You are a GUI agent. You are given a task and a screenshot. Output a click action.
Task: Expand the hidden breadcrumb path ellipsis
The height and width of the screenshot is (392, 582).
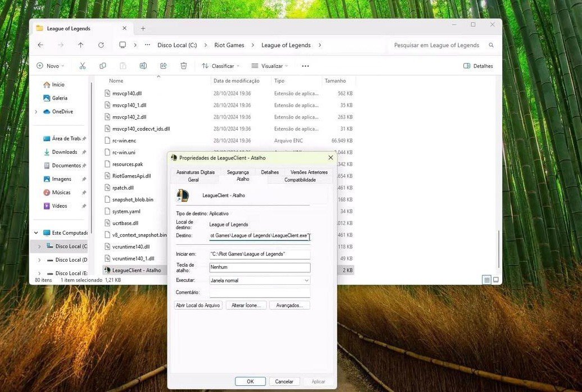pyautogui.click(x=147, y=45)
